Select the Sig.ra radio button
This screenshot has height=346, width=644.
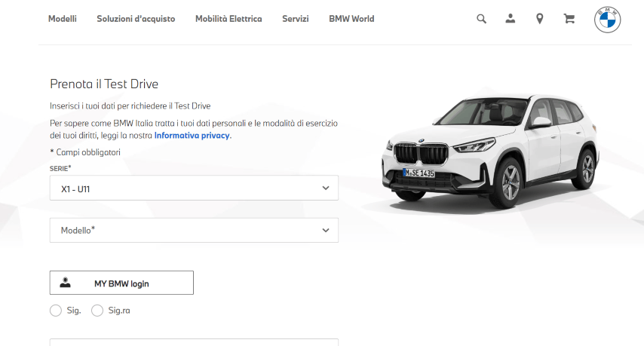click(x=97, y=311)
